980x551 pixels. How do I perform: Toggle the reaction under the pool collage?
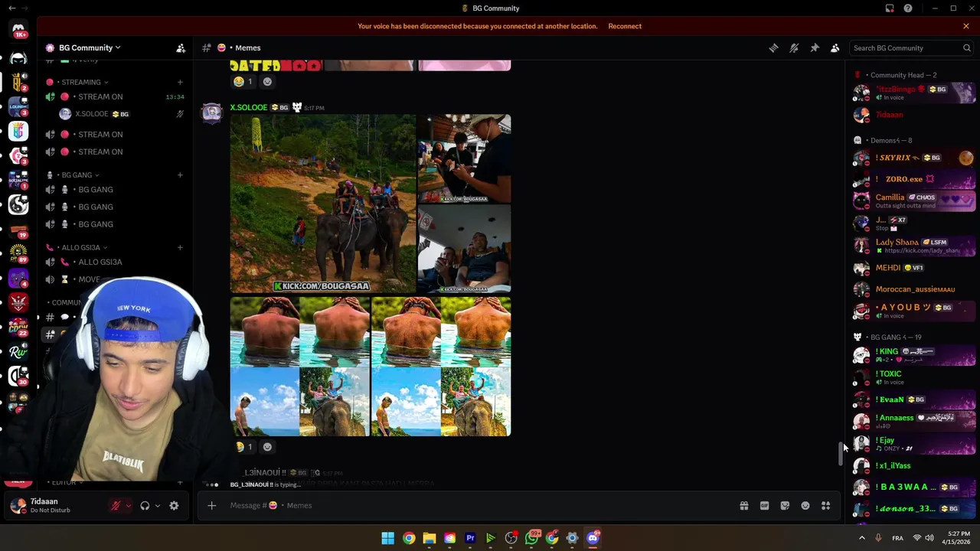[x=244, y=446]
